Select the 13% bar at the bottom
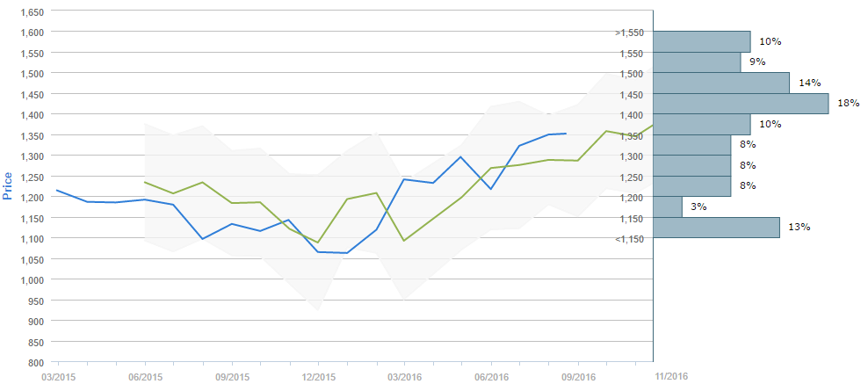The height and width of the screenshot is (384, 868). click(716, 228)
